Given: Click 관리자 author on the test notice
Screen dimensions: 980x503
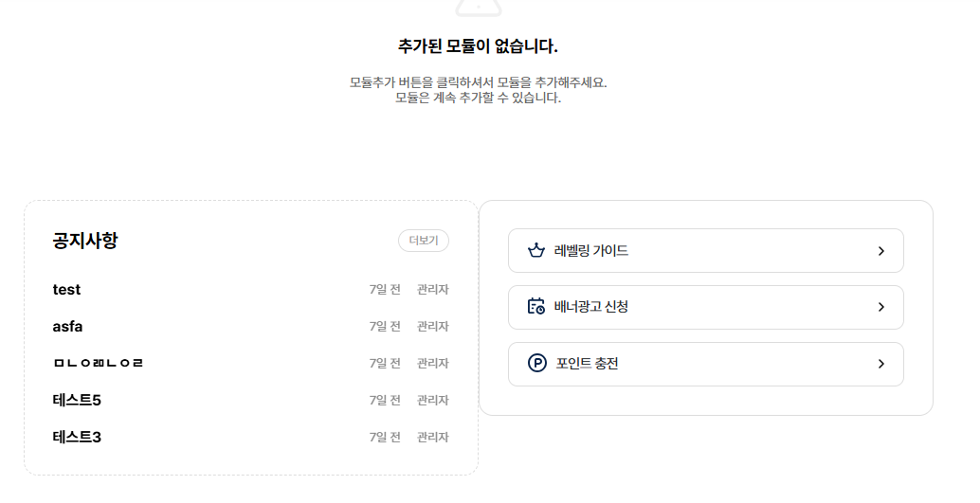Looking at the screenshot, I should (432, 289).
